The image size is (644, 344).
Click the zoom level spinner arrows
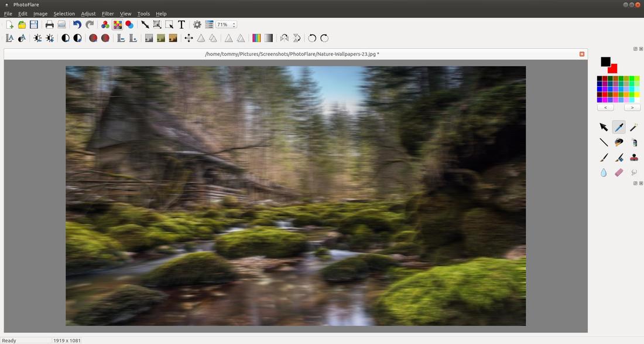[x=234, y=25]
